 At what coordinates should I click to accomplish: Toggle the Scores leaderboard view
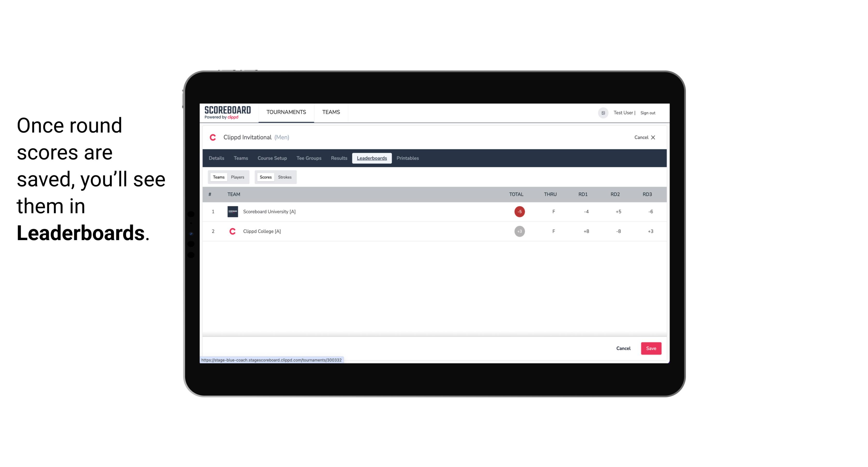click(x=265, y=177)
